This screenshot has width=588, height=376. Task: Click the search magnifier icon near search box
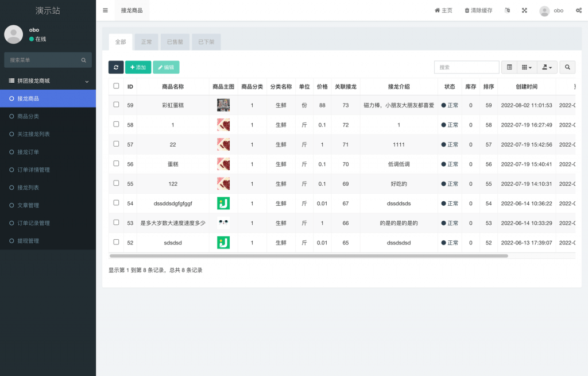567,67
